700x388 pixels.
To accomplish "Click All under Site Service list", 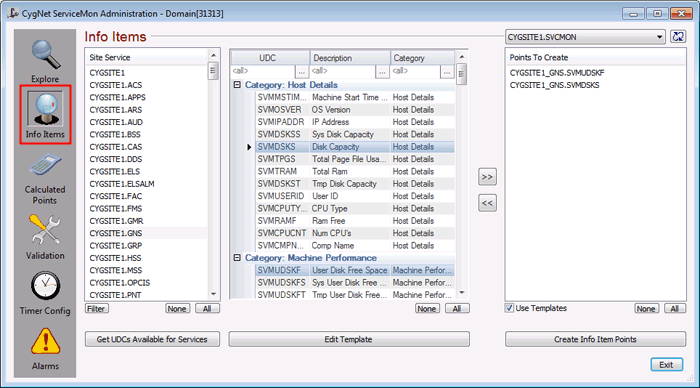I will pos(207,309).
